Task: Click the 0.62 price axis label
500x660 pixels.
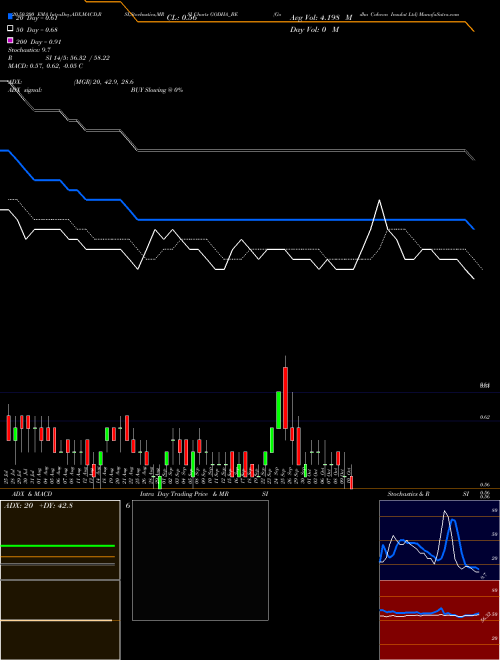Action: click(x=485, y=417)
